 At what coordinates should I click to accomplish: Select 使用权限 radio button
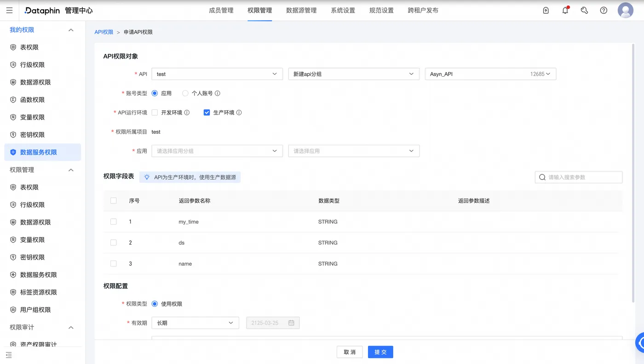pos(155,304)
